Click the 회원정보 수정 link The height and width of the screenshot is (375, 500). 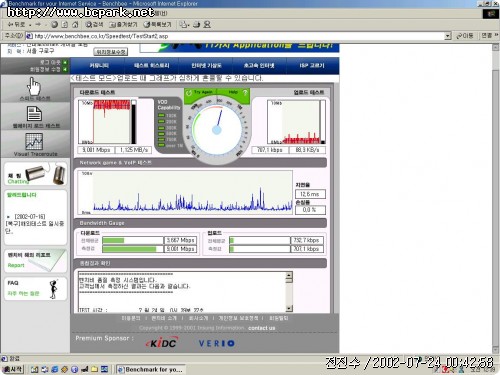tap(45, 69)
